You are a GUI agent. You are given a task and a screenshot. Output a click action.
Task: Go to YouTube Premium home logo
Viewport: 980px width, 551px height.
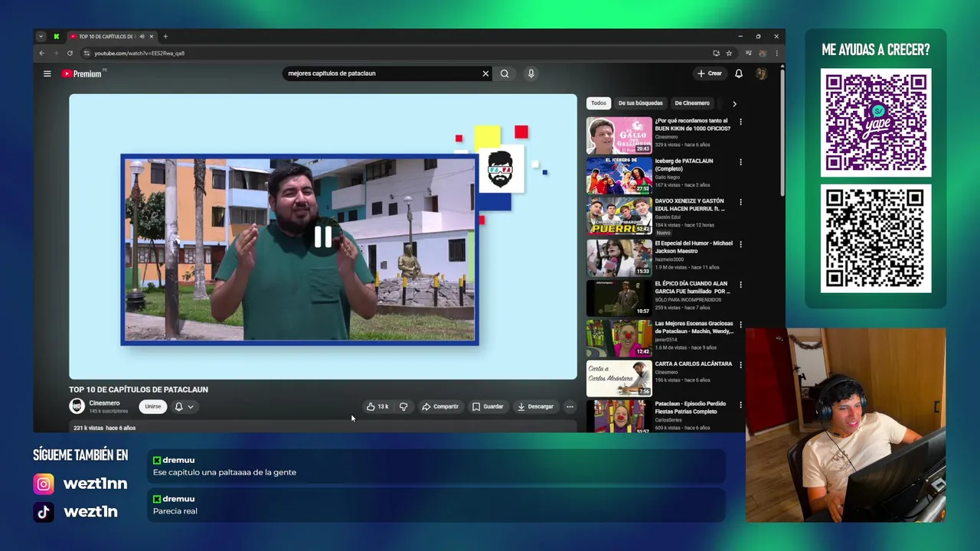[83, 73]
